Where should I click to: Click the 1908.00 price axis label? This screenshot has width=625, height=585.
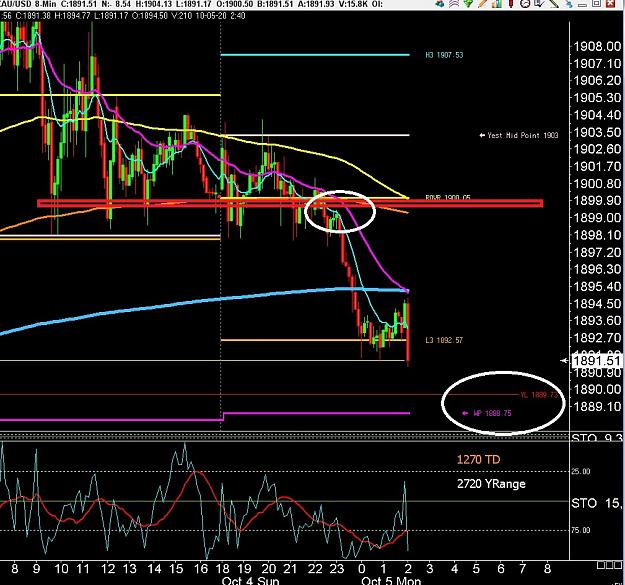[x=597, y=46]
